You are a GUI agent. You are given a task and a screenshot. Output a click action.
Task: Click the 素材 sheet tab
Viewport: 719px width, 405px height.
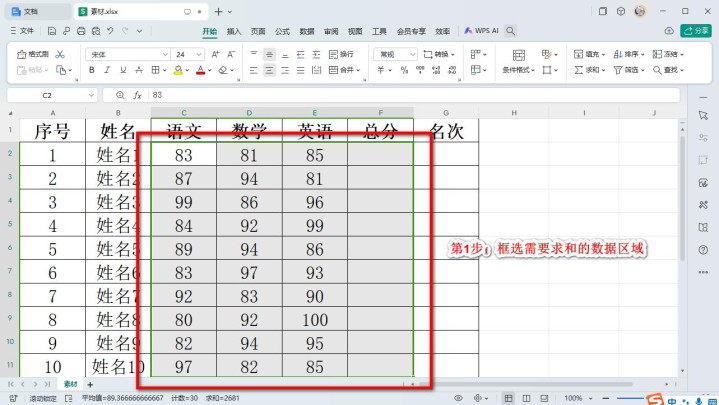coord(71,384)
